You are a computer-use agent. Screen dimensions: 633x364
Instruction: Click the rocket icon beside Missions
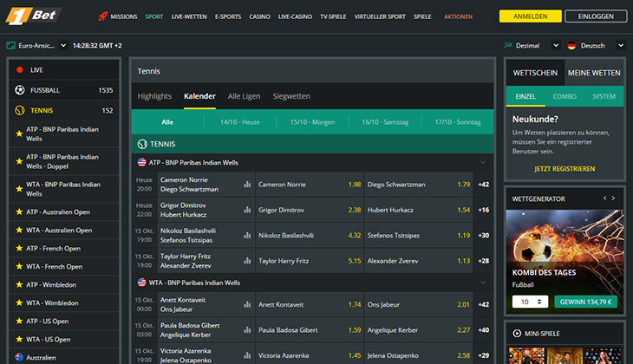(x=103, y=16)
